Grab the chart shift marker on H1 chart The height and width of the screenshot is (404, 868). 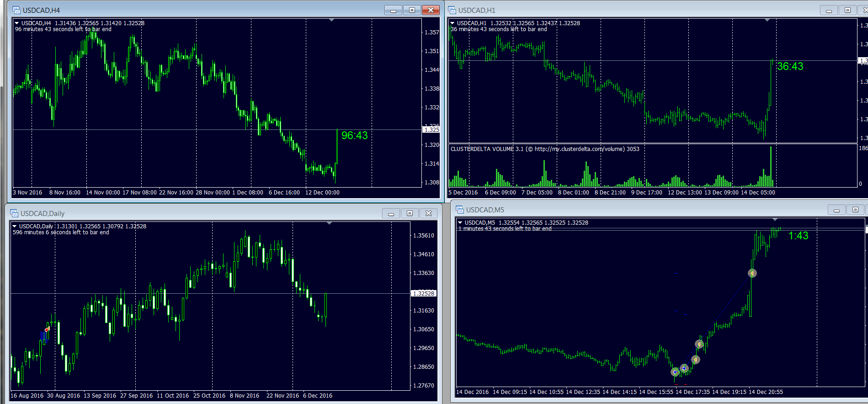(x=767, y=20)
